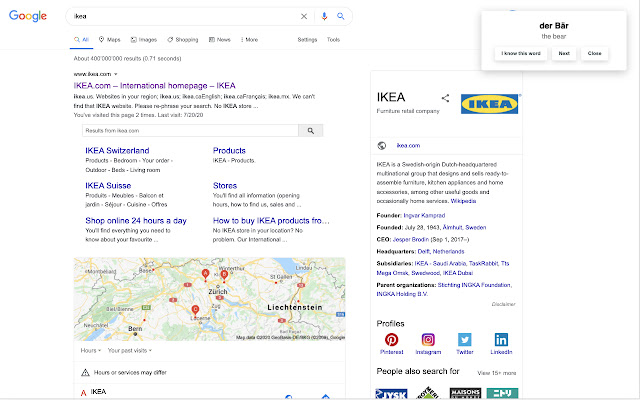Open the Stores sitelink
Viewport: 640px width, 400px height.
(225, 186)
